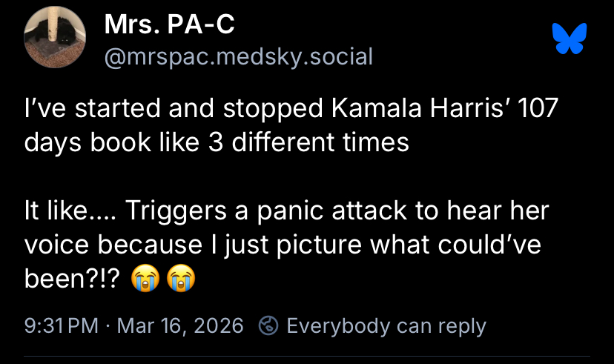Click the @mrspac.medsky.social handle

click(239, 56)
